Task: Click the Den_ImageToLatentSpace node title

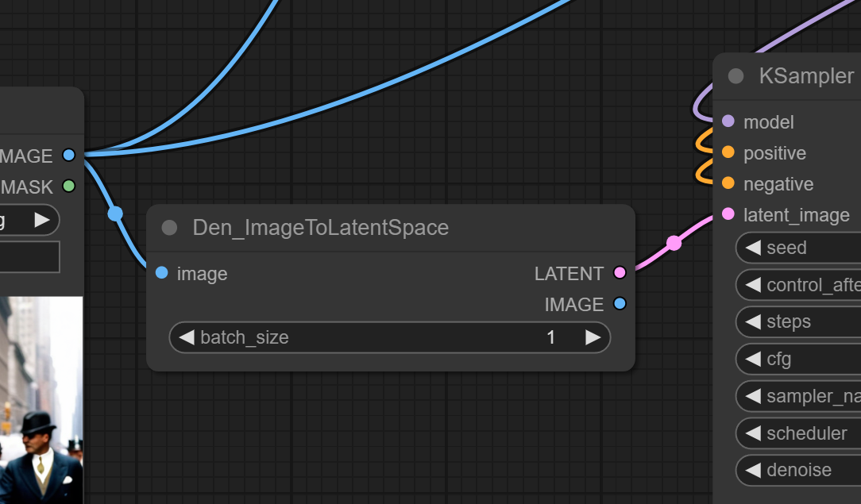Action: tap(321, 228)
